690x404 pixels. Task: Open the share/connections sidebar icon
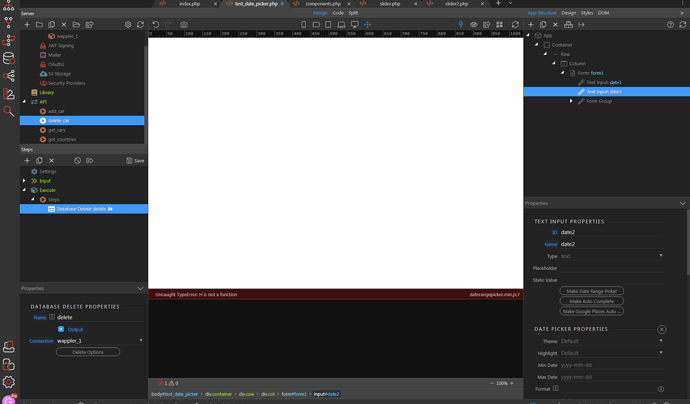(8, 76)
